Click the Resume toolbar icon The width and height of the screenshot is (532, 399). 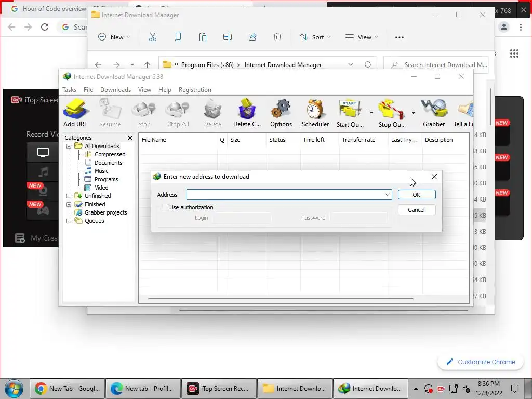(x=110, y=113)
